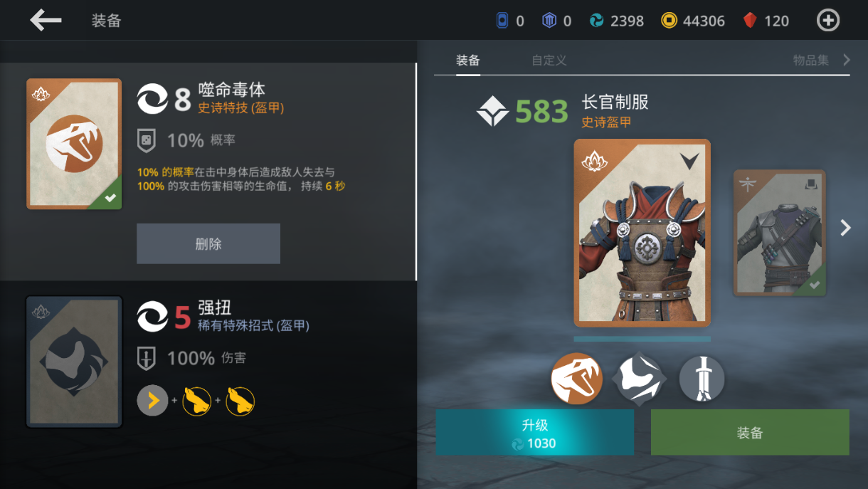The width and height of the screenshot is (868, 489).
Task: Select the sword perk slot icon
Action: (x=702, y=379)
